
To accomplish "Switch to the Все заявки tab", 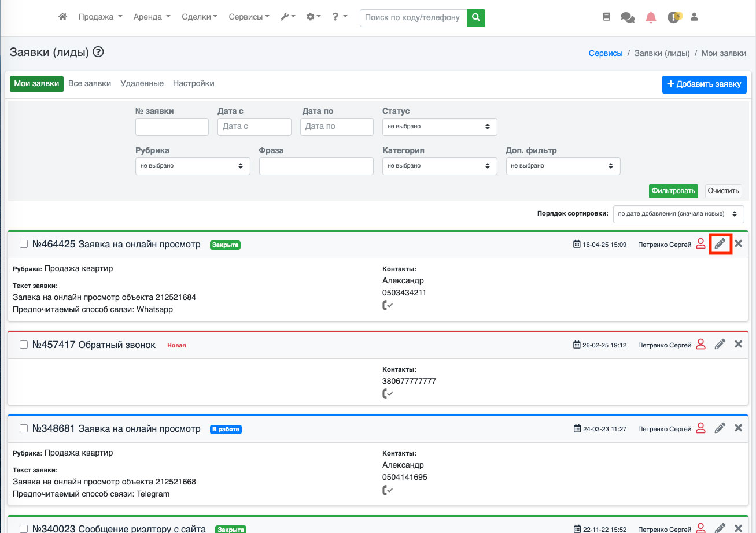I will (90, 84).
